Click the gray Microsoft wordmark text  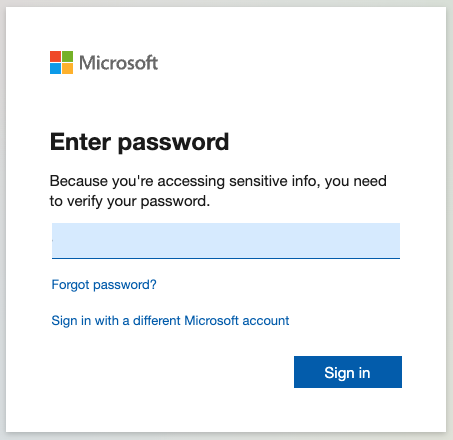[x=118, y=63]
